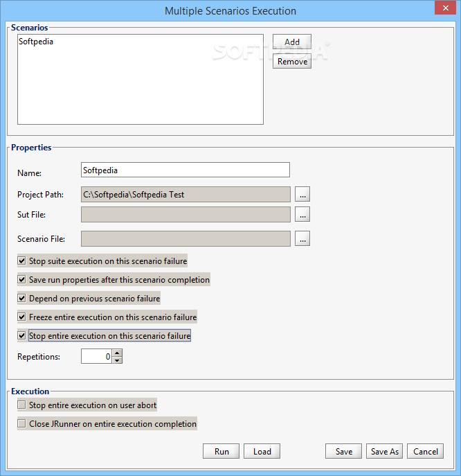Cancel the Multiple Scenarios Execution dialog
Image resolution: width=461 pixels, height=476 pixels.
(425, 452)
